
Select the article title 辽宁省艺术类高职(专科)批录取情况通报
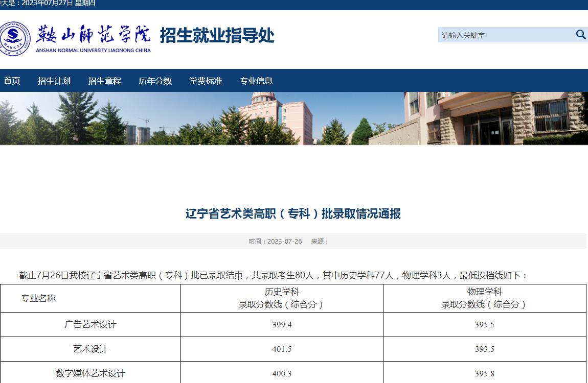coord(293,214)
